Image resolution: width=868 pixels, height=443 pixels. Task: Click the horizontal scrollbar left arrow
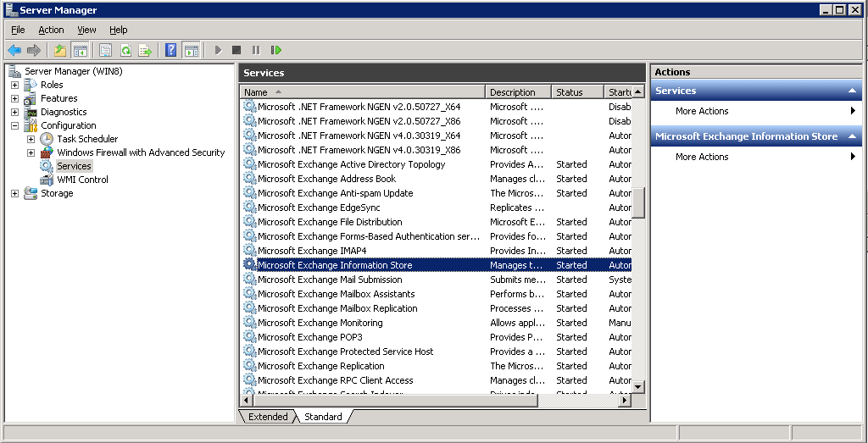pyautogui.click(x=248, y=400)
